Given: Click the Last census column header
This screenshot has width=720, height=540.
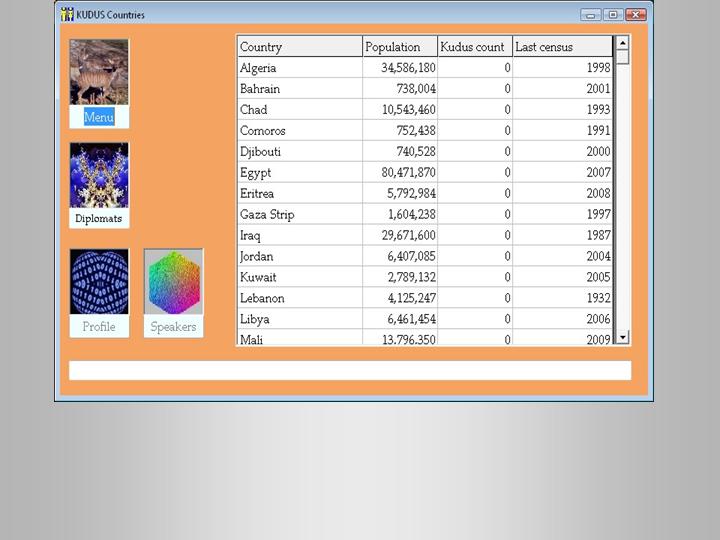Looking at the screenshot, I should (x=561, y=47).
